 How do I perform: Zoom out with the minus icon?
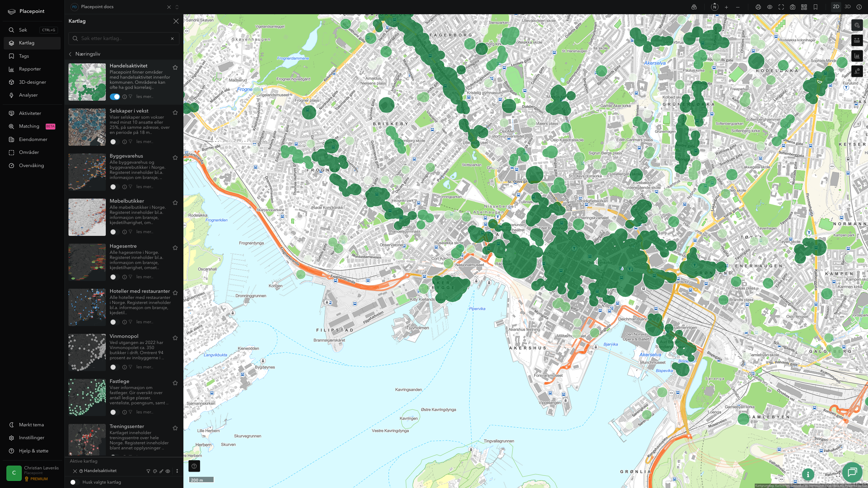pos(738,7)
